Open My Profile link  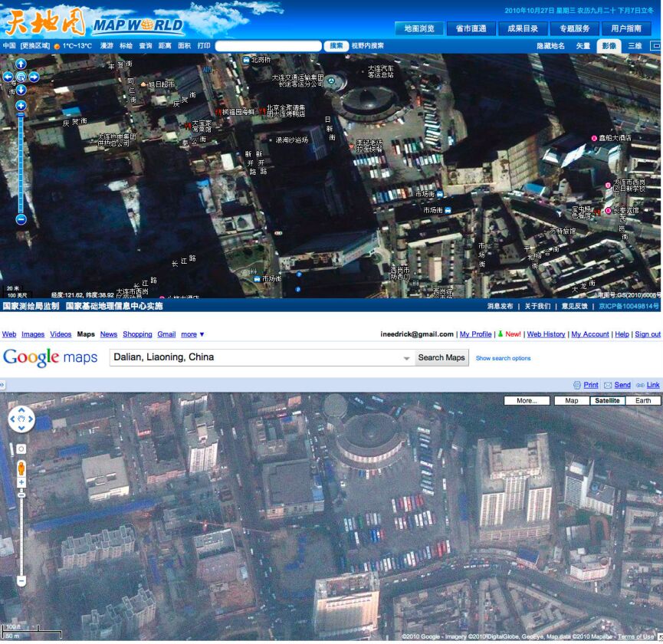point(476,334)
